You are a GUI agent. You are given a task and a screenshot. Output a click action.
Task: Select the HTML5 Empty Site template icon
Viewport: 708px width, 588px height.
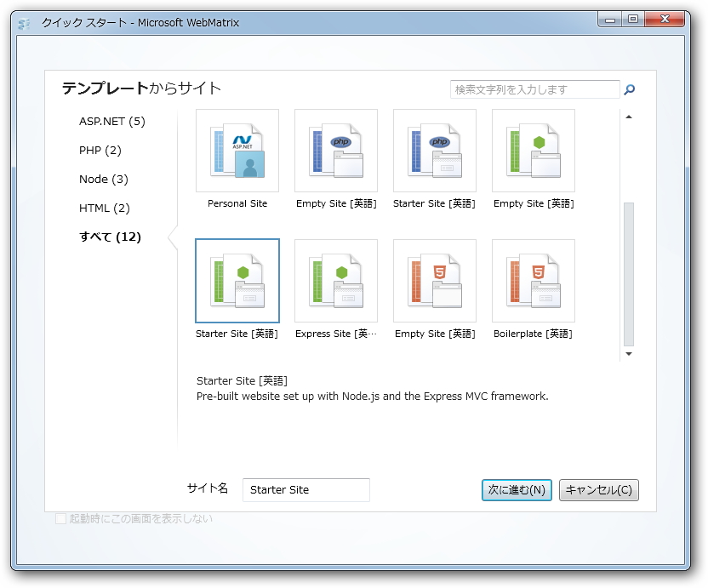tap(434, 281)
